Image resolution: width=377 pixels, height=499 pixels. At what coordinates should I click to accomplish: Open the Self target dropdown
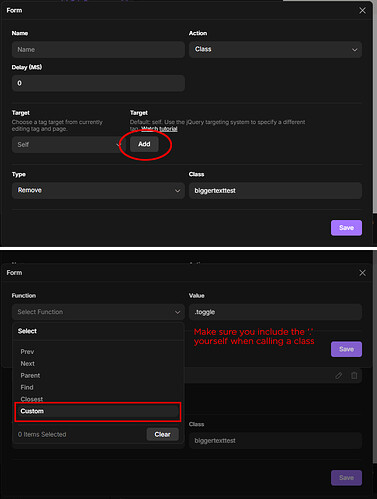pyautogui.click(x=67, y=145)
